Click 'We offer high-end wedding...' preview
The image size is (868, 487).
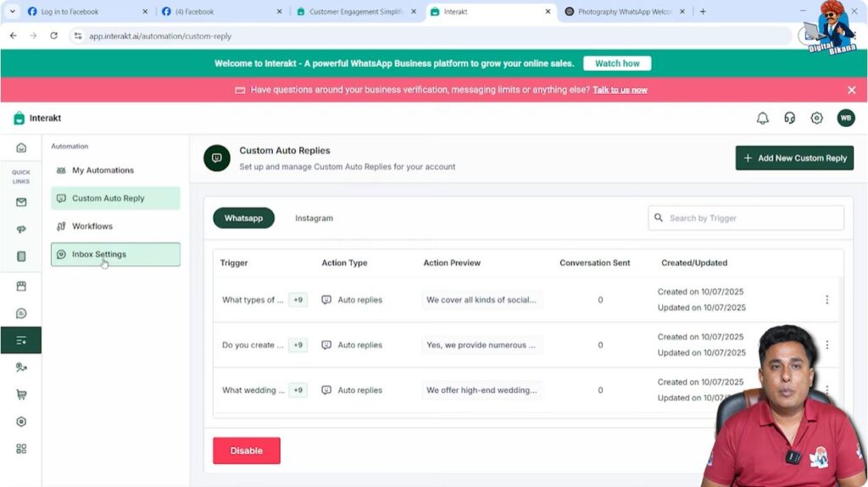click(x=481, y=390)
